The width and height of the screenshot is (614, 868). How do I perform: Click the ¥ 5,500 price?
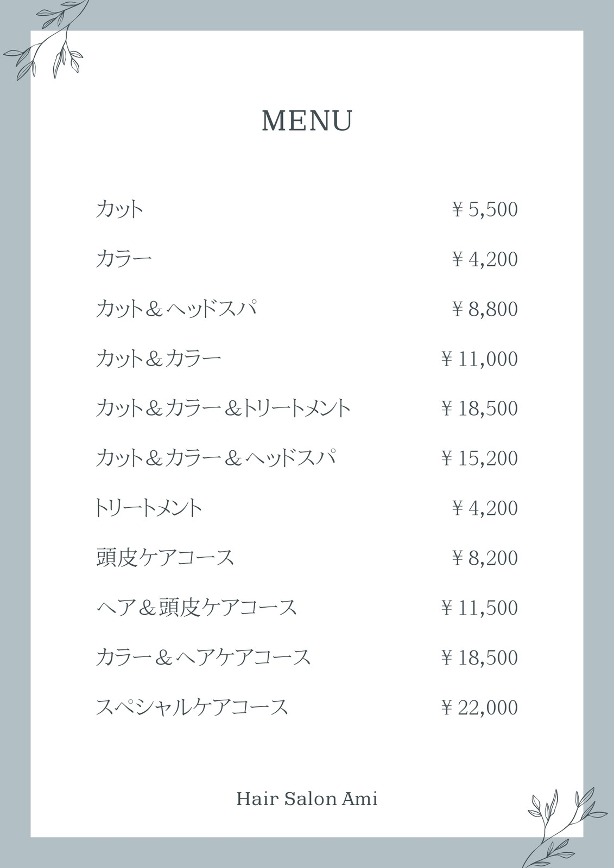point(485,209)
